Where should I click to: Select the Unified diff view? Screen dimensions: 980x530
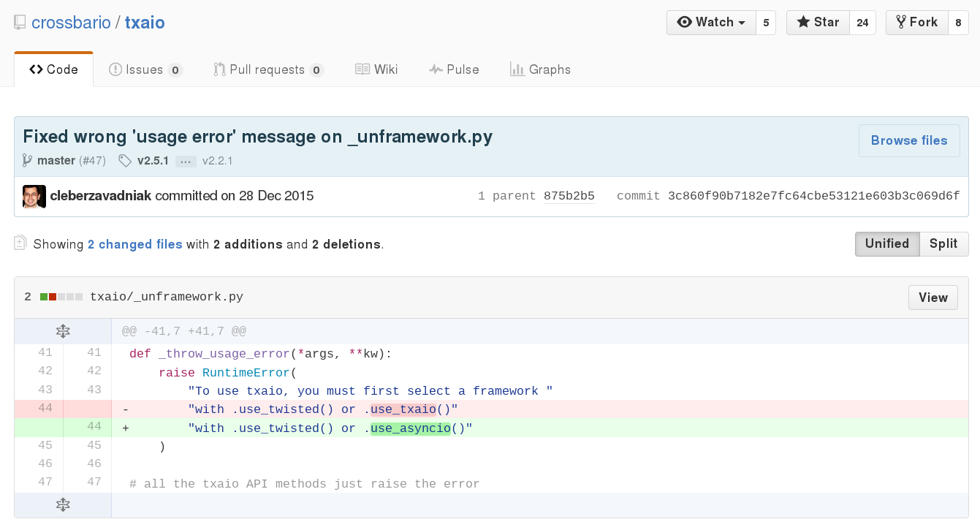click(x=887, y=244)
